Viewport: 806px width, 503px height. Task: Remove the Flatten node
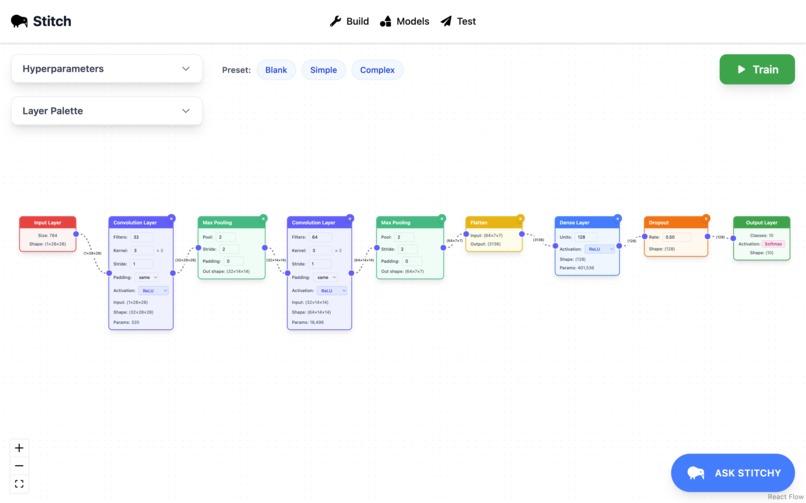(520, 218)
